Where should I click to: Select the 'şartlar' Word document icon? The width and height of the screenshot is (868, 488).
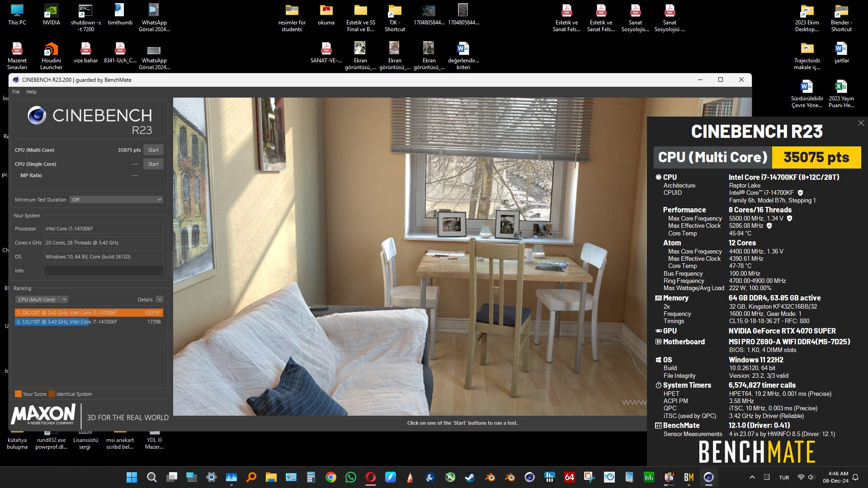pyautogui.click(x=841, y=52)
